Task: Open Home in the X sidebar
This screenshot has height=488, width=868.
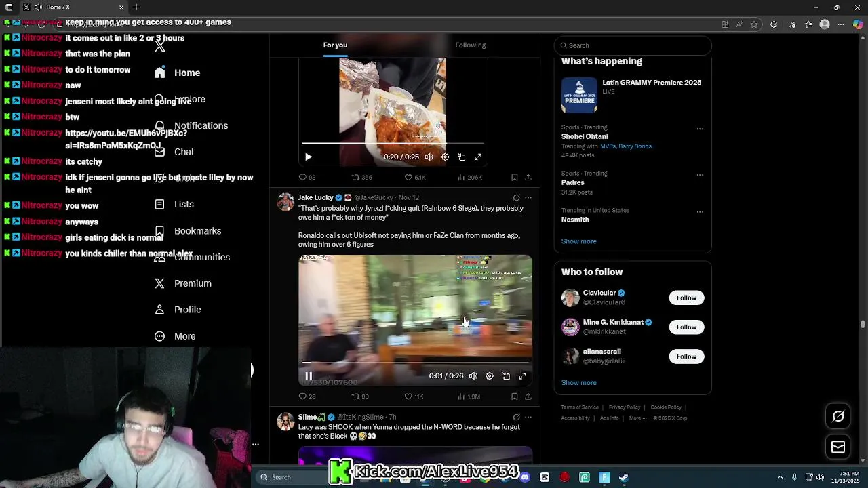Action: click(x=177, y=73)
